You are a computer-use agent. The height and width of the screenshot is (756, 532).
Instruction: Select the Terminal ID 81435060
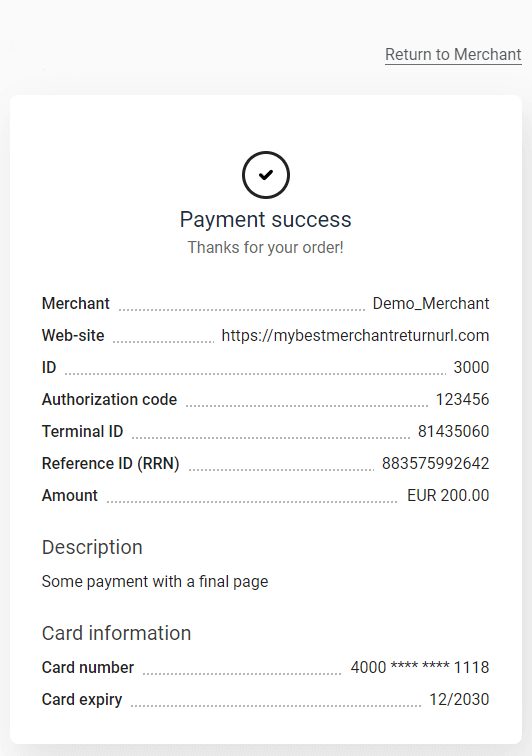pyautogui.click(x=453, y=431)
